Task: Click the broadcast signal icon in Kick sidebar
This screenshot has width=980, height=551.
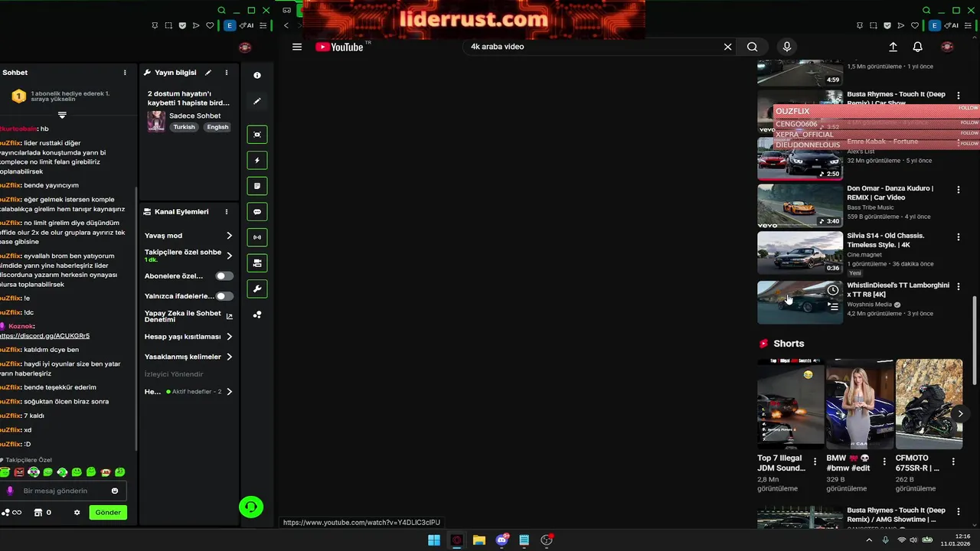Action: tap(257, 237)
